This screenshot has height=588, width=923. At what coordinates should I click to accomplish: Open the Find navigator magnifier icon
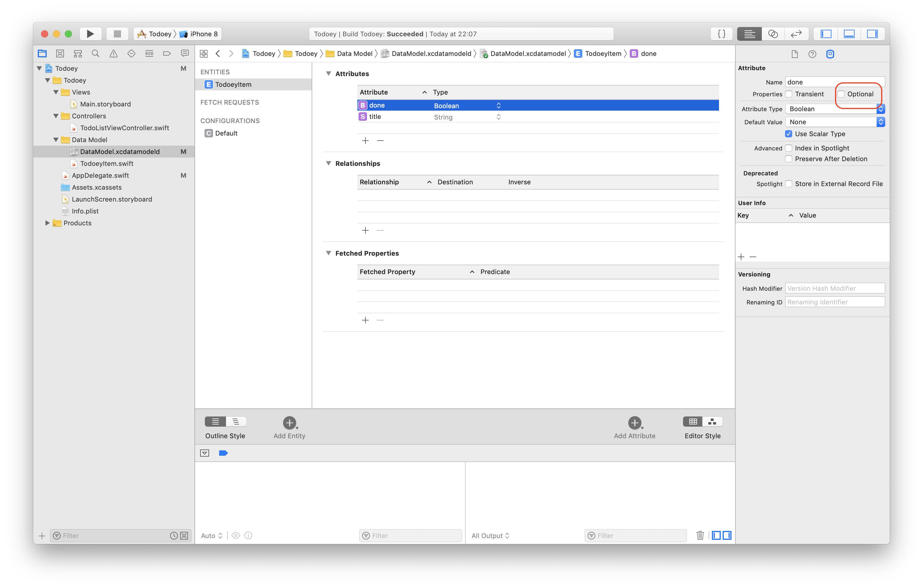[x=95, y=54]
